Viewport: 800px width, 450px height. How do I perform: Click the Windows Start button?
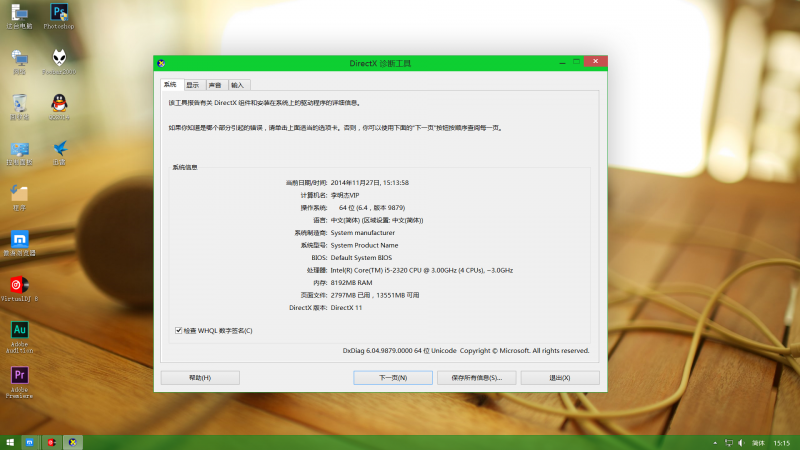(x=10, y=442)
